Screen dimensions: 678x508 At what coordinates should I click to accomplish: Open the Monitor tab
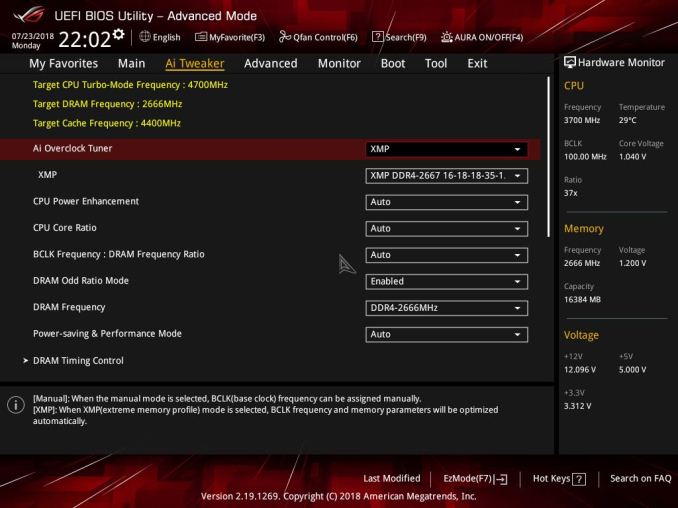[x=339, y=64]
